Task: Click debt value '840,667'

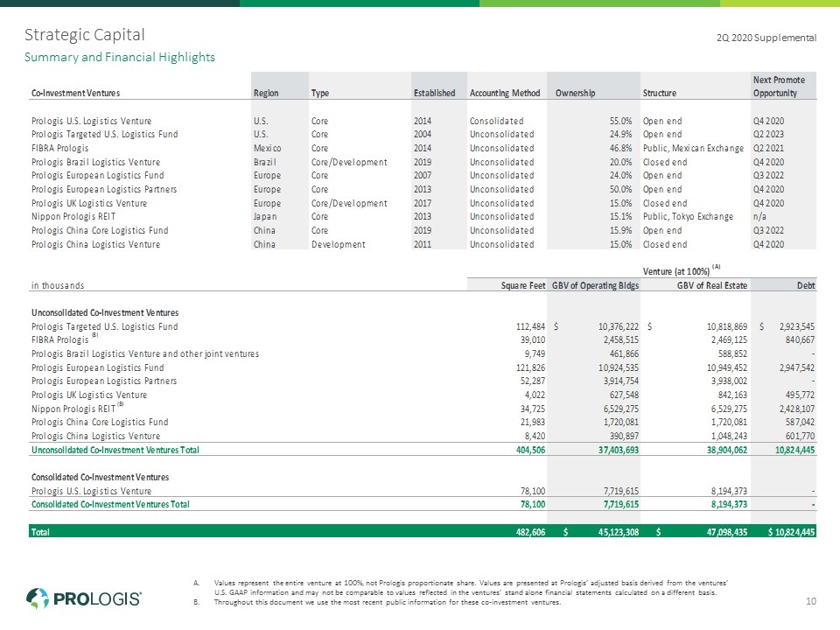Action: pos(799,340)
